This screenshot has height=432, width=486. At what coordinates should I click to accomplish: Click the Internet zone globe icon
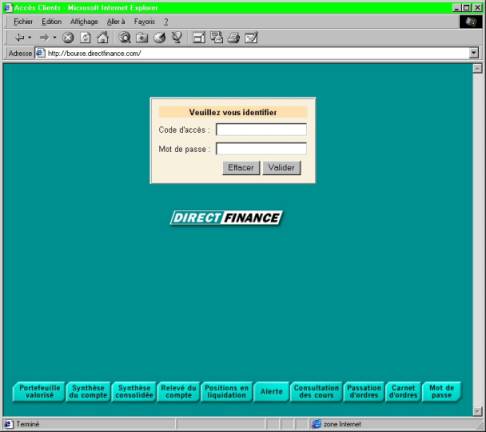(316, 424)
